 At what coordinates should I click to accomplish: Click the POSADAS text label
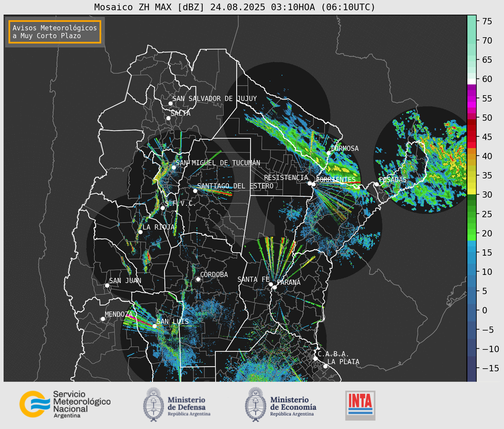393,180
